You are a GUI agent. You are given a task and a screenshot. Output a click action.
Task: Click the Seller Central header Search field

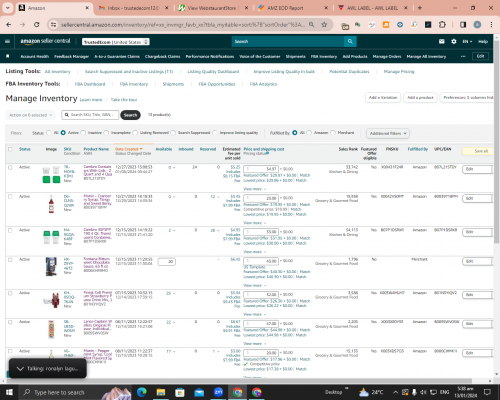tap(288, 41)
